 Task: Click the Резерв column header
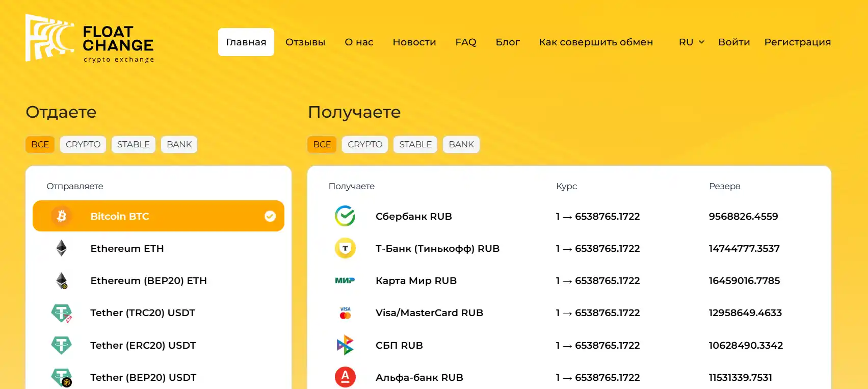(724, 186)
